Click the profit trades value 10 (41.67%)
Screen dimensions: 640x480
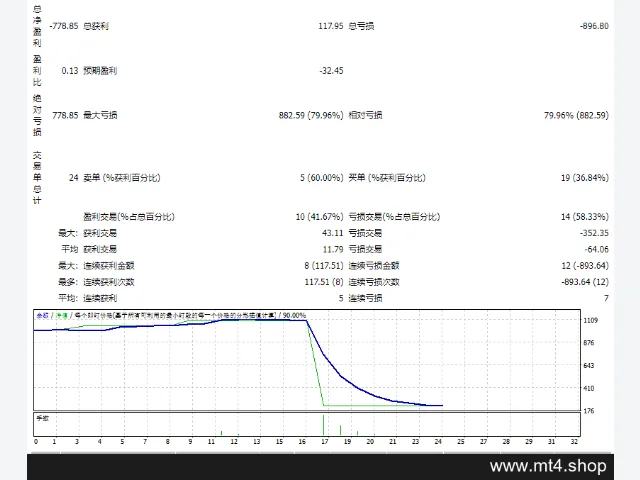pos(320,216)
